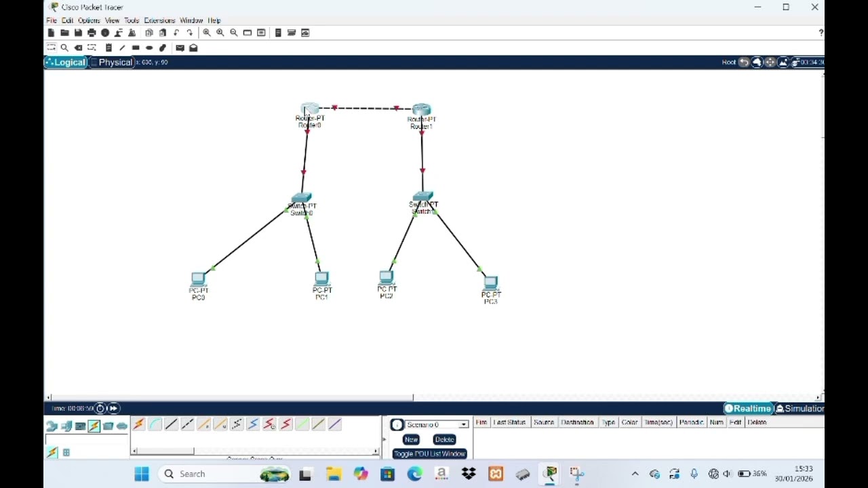Viewport: 868px width, 488px height.
Task: Choose the Place Note tool
Action: tap(108, 47)
